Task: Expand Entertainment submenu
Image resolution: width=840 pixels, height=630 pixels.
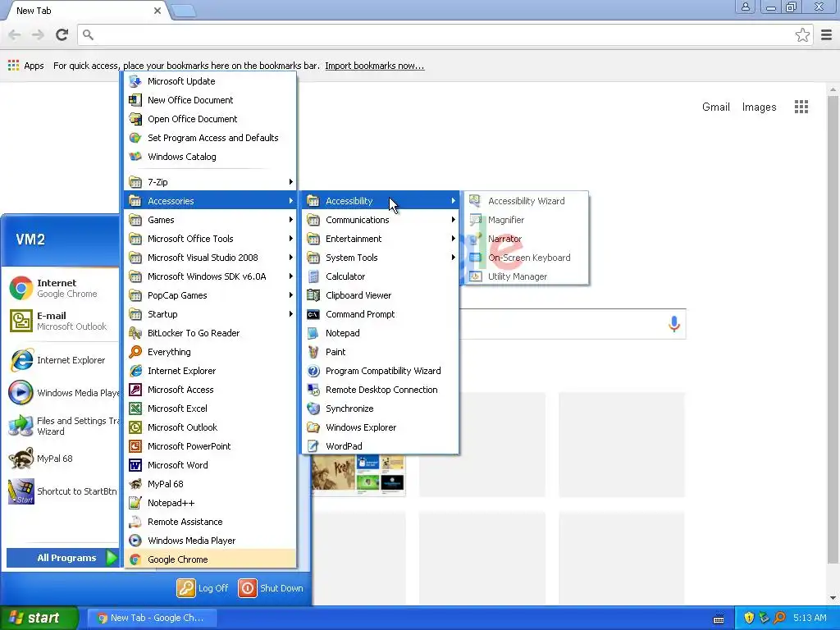Action: coord(381,239)
